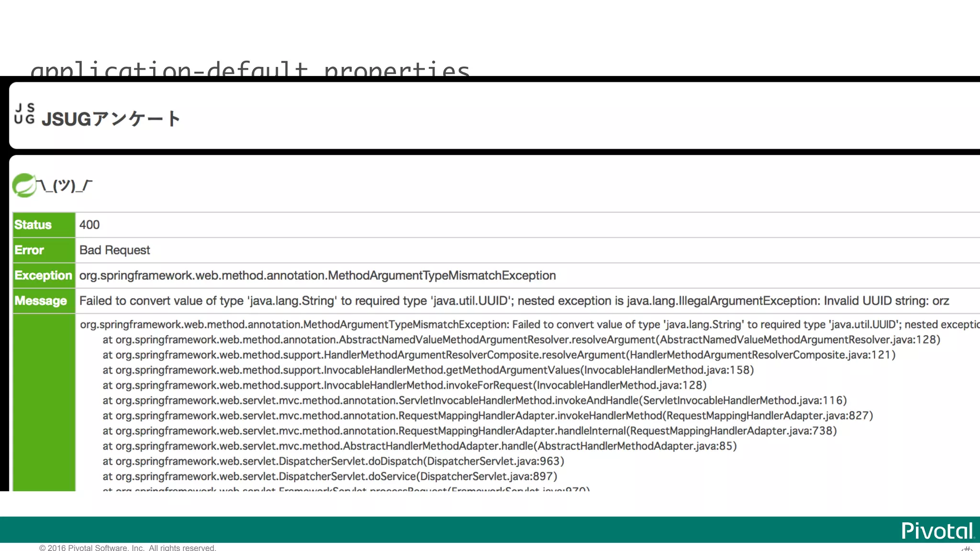
Task: Click the Bad Request error value
Action: click(115, 250)
